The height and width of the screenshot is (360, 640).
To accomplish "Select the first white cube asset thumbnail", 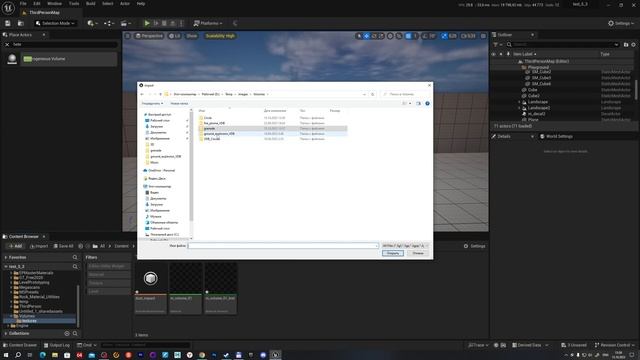I will point(150,278).
